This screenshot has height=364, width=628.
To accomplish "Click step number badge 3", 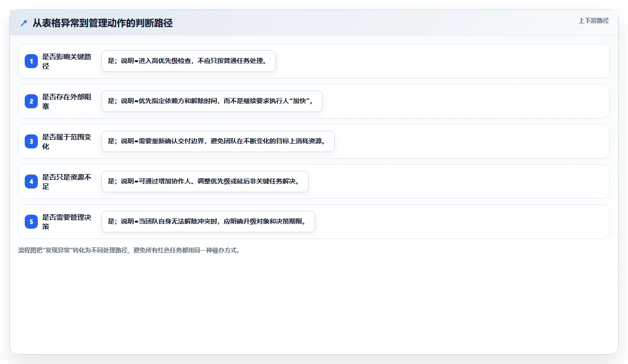I will point(31,141).
